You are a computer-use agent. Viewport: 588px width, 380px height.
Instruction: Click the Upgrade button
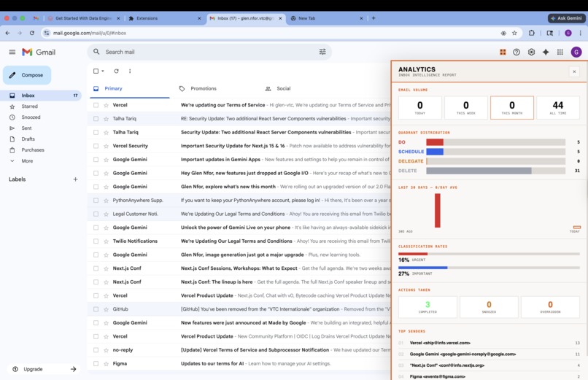pyautogui.click(x=44, y=369)
